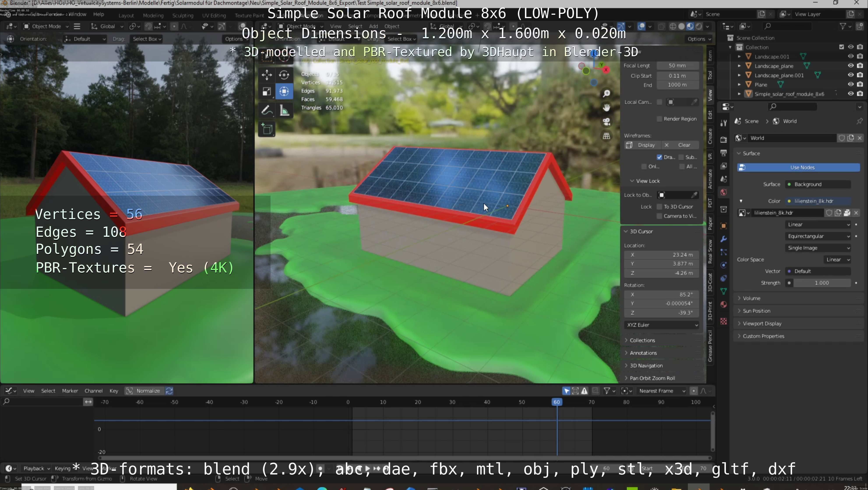Open the View Layer properties tab
868x490 pixels.
[724, 166]
